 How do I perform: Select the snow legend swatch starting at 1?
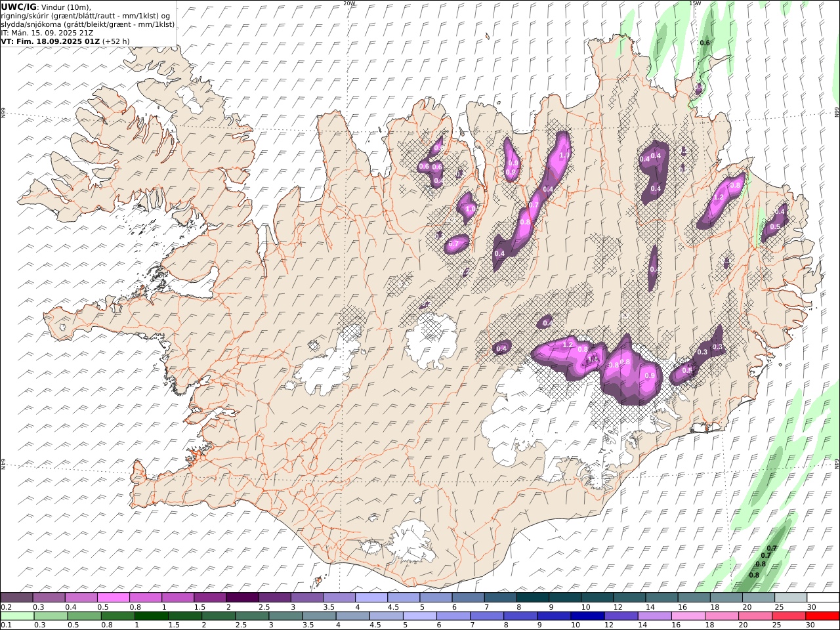[178, 598]
